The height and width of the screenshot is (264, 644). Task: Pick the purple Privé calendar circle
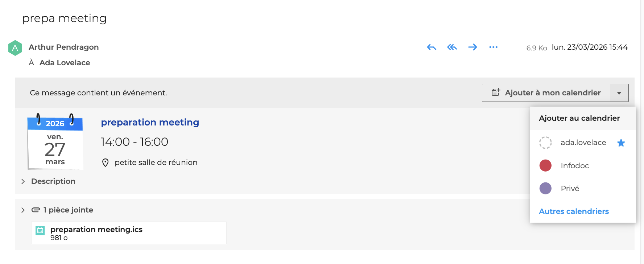coord(545,189)
